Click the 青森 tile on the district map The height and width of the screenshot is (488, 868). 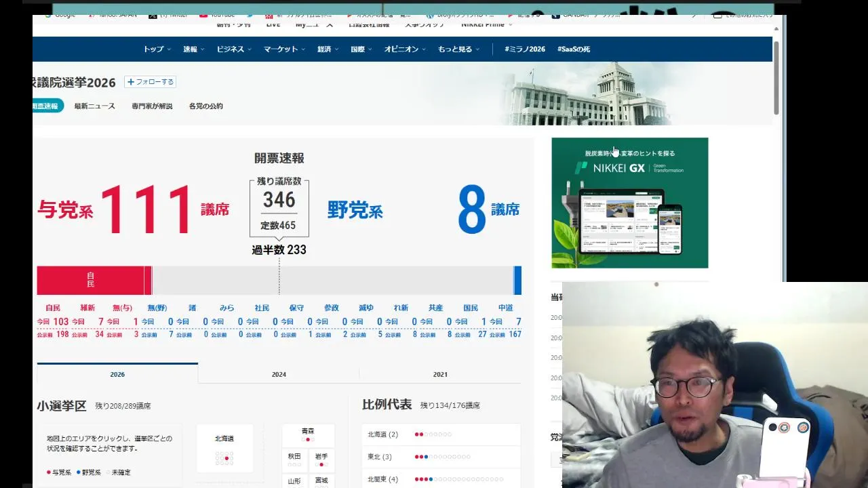click(308, 435)
